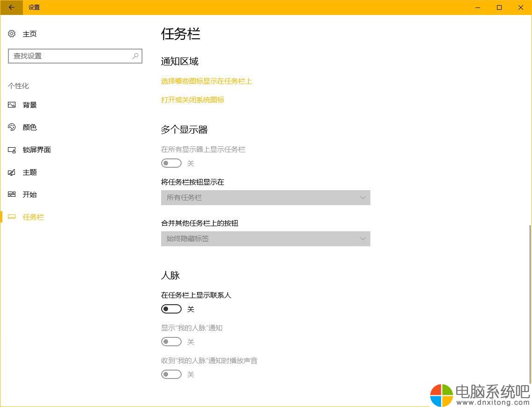The width and height of the screenshot is (532, 407).
Task: Open the 始终隐藏标签 dropdown
Action: [x=266, y=239]
